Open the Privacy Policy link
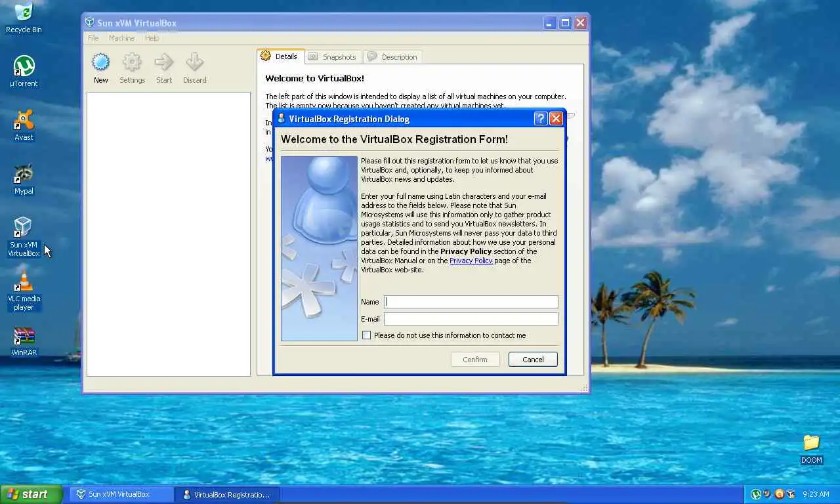 (x=471, y=261)
